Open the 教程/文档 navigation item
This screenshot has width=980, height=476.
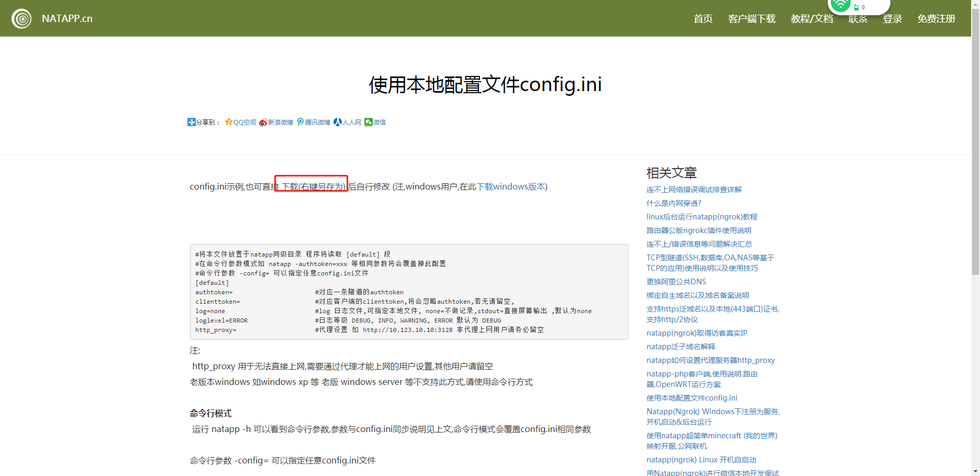point(812,19)
